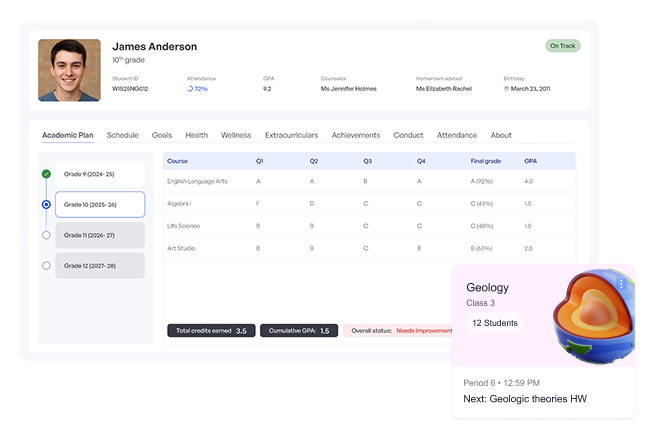
Task: Switch to the Extracurriculars tab
Action: click(x=291, y=135)
